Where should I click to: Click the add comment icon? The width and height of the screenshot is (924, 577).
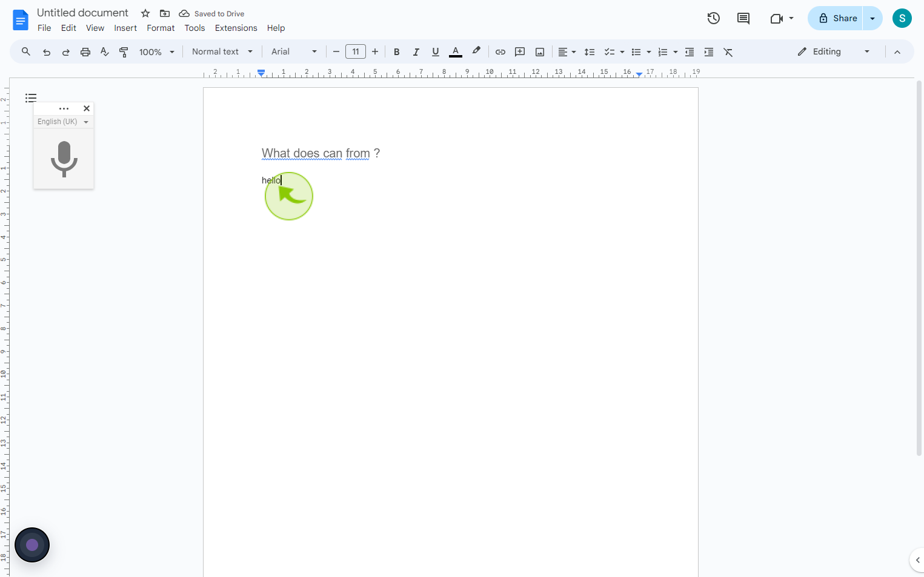(520, 52)
